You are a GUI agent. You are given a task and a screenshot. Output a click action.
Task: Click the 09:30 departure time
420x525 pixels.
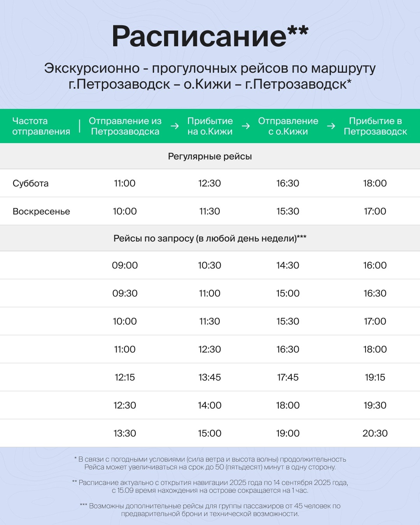125,293
